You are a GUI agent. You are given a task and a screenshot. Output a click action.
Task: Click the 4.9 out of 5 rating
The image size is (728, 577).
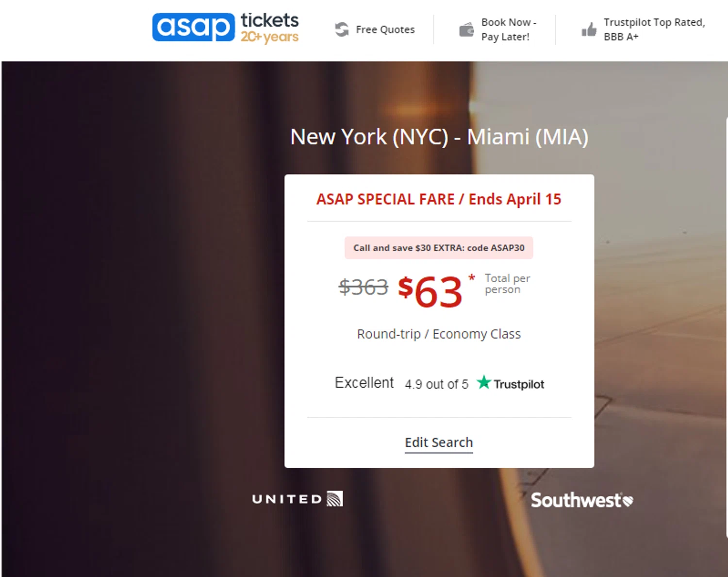pos(436,384)
